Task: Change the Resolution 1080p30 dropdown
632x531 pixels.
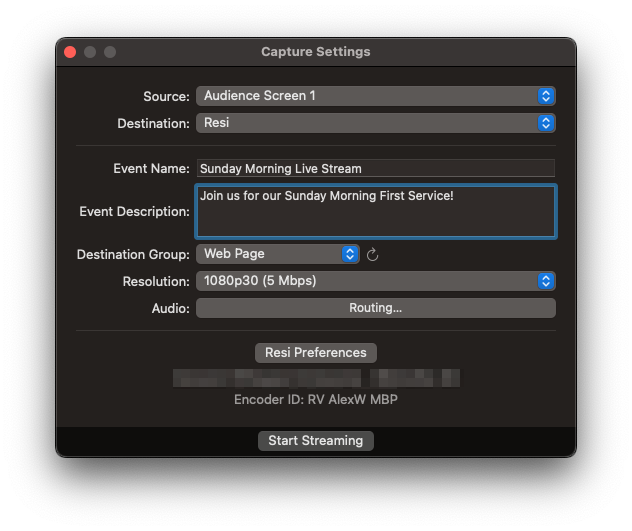Action: pos(376,281)
